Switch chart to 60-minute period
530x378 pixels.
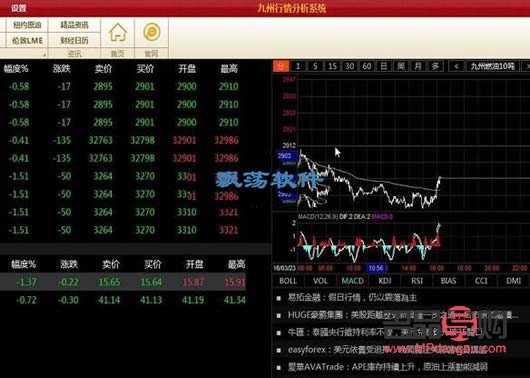click(x=367, y=66)
